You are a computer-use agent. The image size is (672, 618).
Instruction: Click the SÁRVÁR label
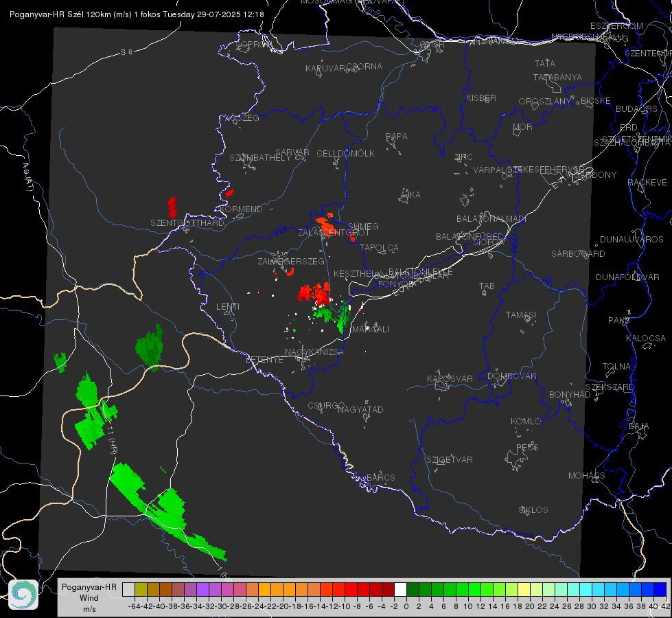(x=292, y=152)
